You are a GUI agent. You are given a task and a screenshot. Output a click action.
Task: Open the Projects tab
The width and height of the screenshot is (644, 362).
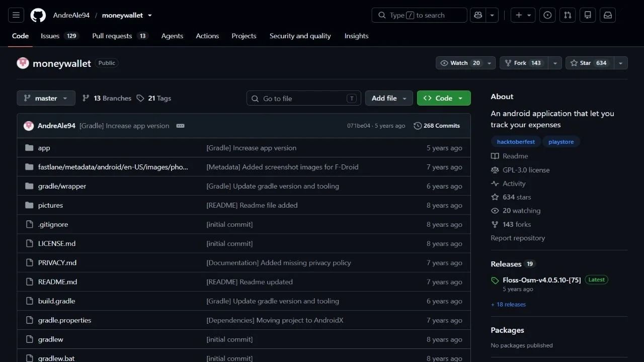244,36
